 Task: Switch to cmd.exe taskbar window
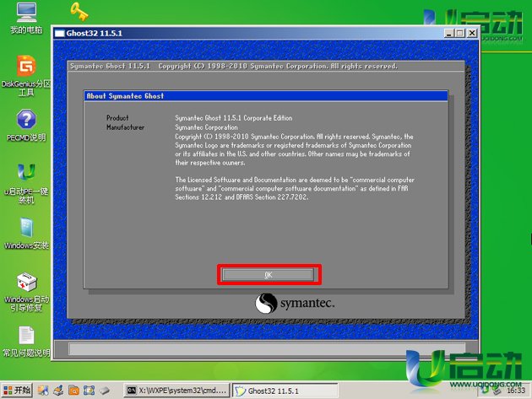point(176,391)
